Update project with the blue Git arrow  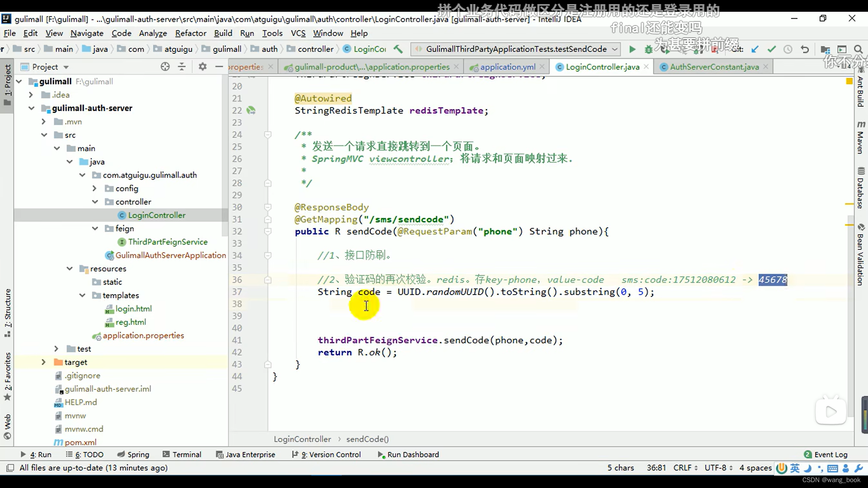click(755, 49)
